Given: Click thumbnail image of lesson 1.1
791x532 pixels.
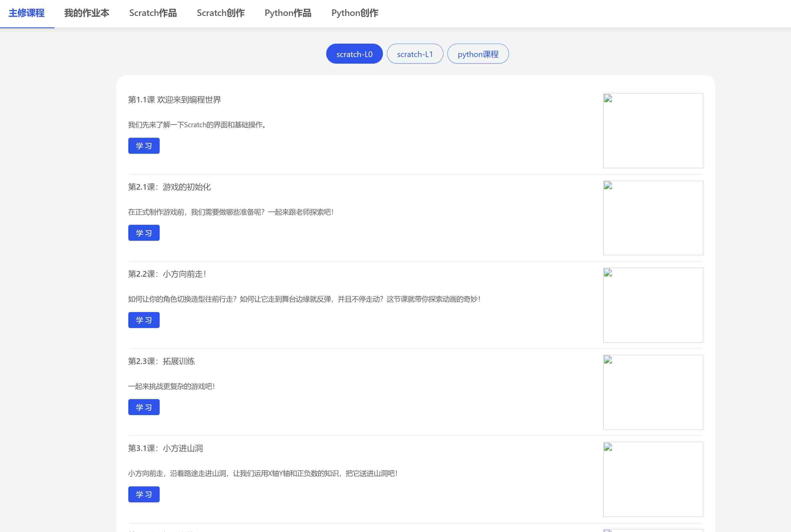Looking at the screenshot, I should tap(653, 131).
